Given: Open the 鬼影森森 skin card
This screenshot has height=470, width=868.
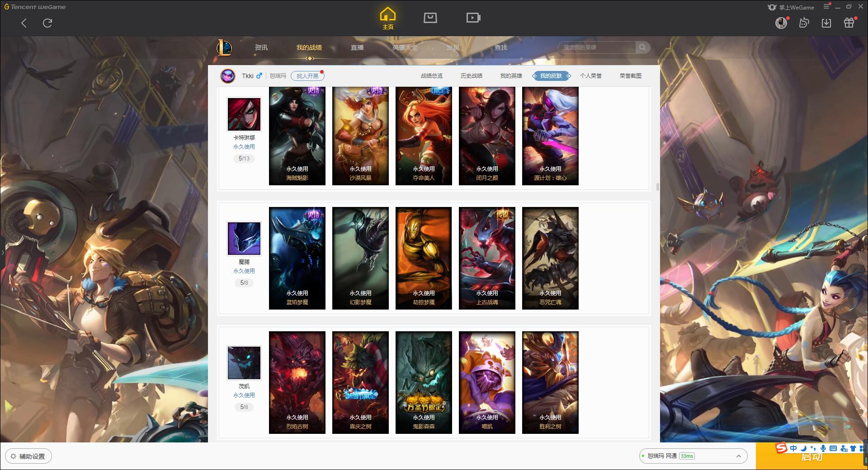Looking at the screenshot, I should coord(424,382).
